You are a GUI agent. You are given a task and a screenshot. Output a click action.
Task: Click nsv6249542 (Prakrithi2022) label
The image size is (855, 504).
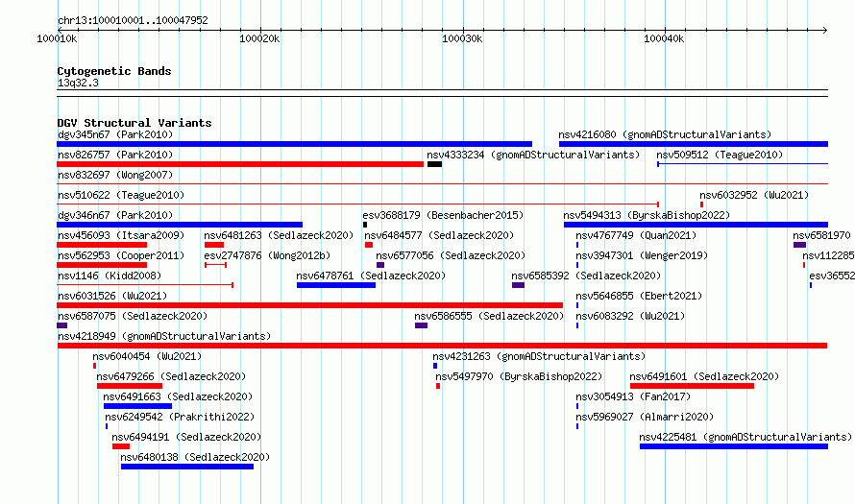pos(180,417)
